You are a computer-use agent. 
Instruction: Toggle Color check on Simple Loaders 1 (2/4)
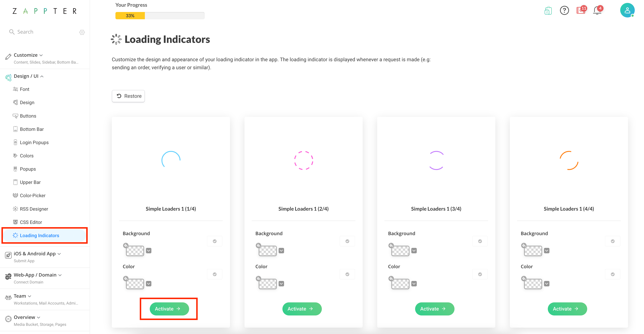tap(347, 274)
